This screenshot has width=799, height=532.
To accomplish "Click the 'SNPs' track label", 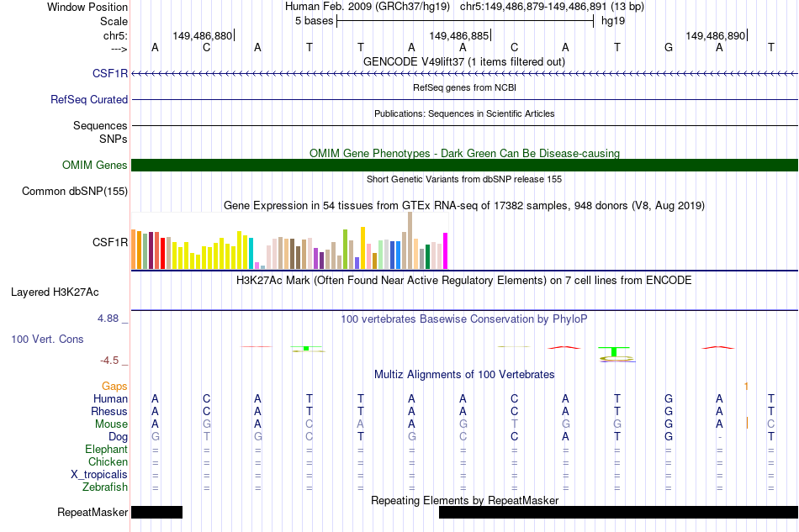I will [x=114, y=139].
